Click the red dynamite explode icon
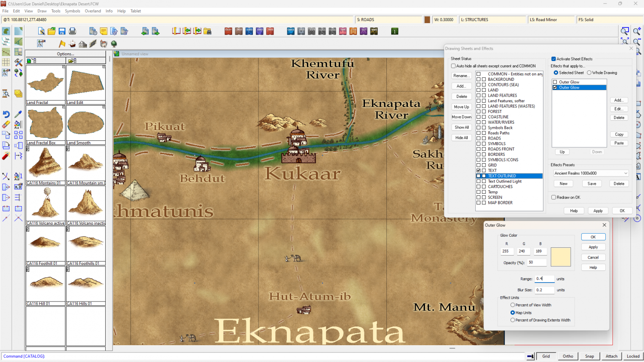 point(6,156)
